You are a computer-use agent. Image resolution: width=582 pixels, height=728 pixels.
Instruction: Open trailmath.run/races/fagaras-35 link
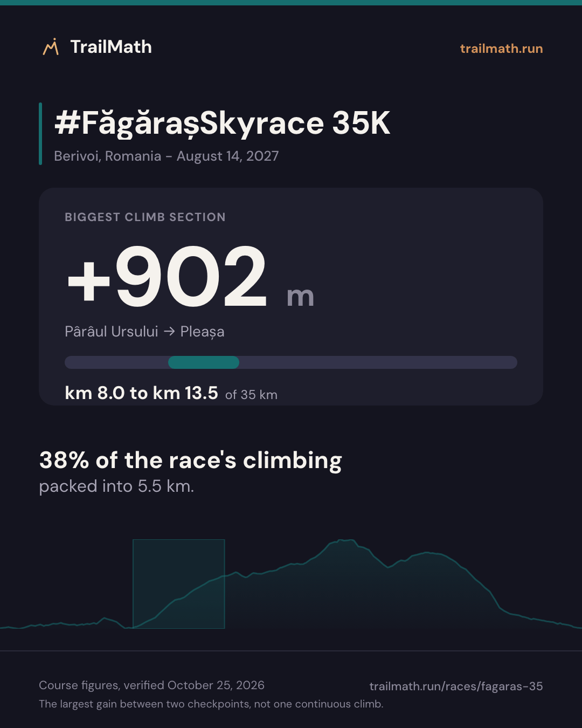pos(456,686)
